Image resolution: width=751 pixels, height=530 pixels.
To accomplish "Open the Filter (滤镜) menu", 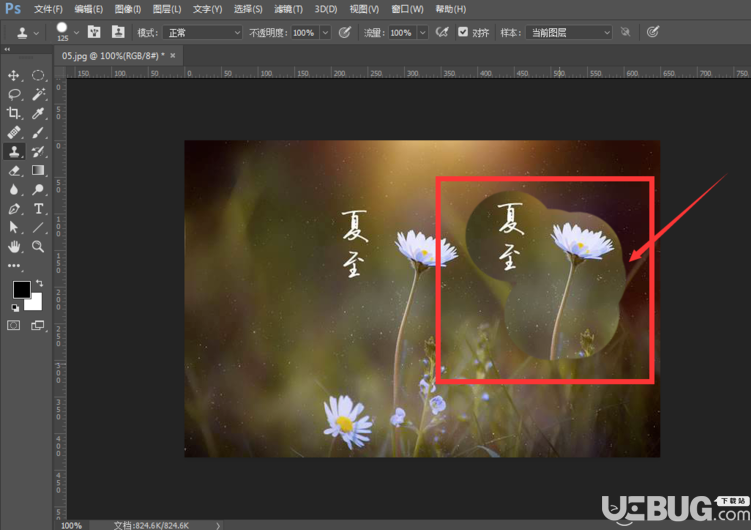I will pyautogui.click(x=288, y=9).
